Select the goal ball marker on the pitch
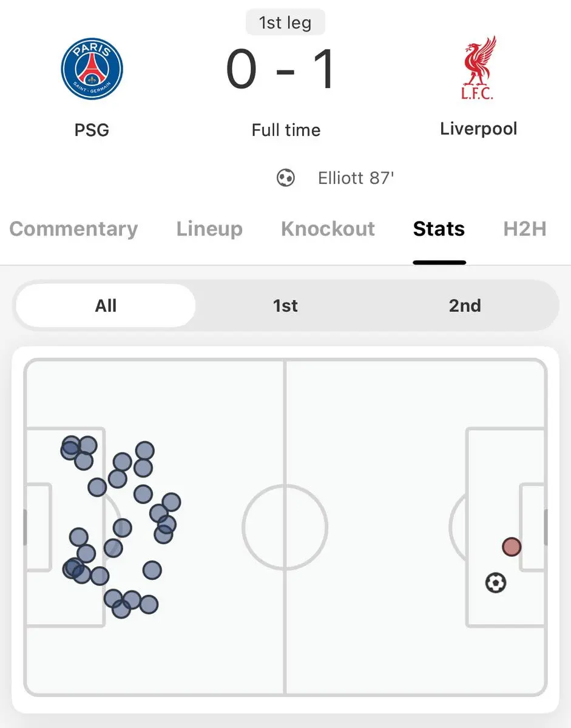The width and height of the screenshot is (571, 728). [x=496, y=583]
